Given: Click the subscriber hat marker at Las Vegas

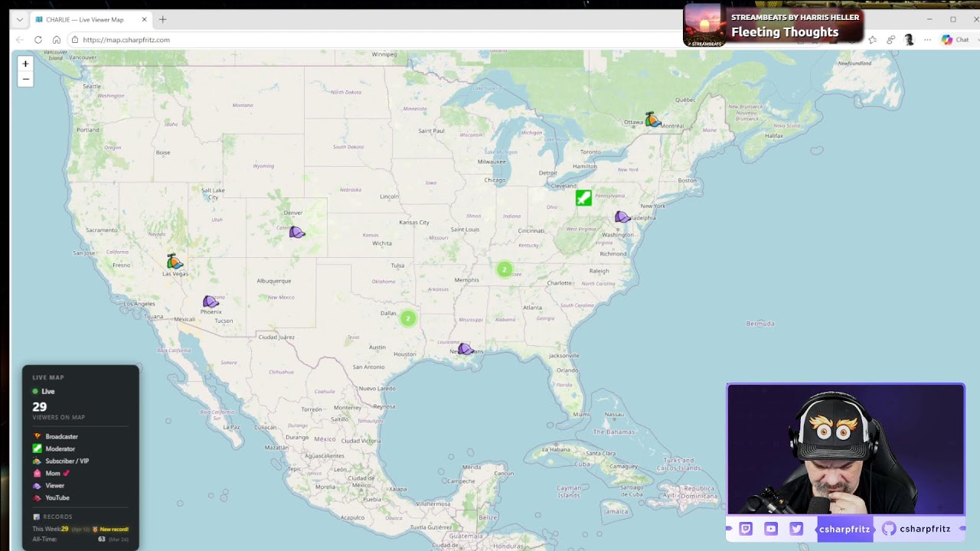Looking at the screenshot, I should [175, 262].
